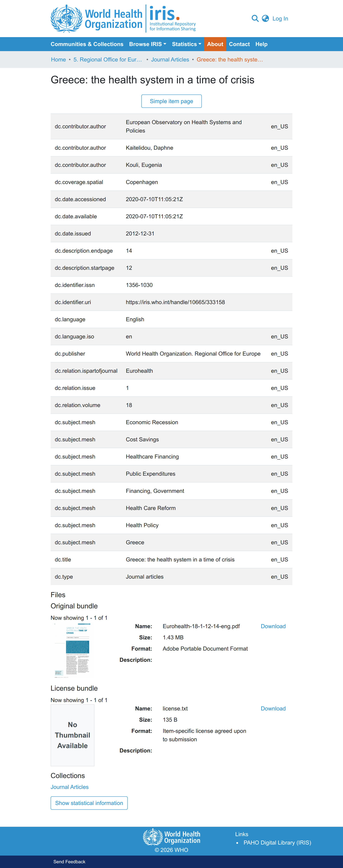Go to WHO IRIS logo homepage

tap(124, 19)
